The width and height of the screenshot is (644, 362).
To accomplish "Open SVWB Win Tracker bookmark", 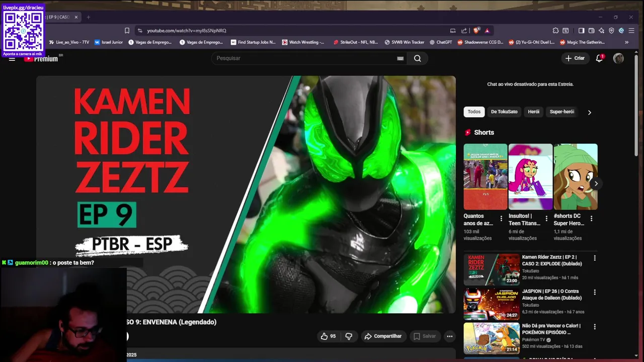I will point(405,42).
